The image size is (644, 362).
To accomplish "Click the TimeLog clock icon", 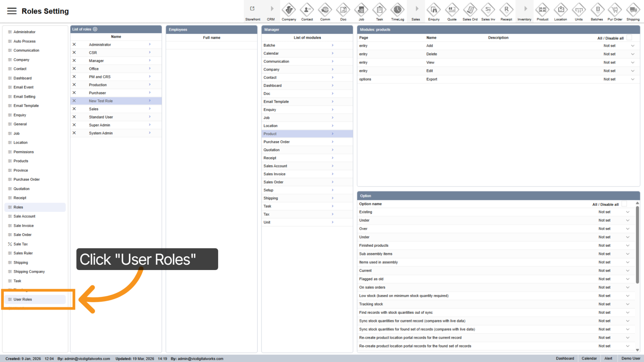I will [398, 10].
